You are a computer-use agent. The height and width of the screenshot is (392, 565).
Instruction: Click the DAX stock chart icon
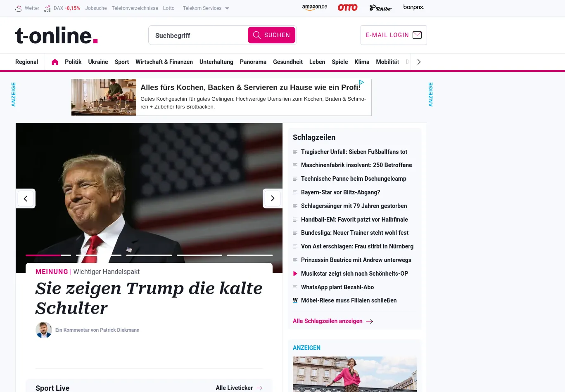click(47, 8)
